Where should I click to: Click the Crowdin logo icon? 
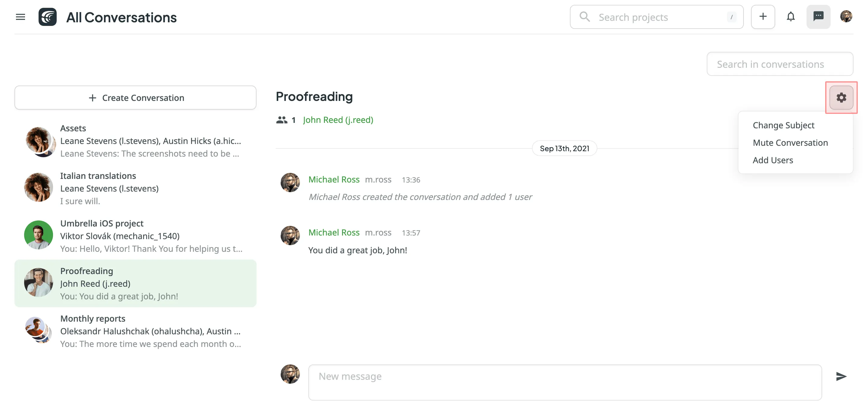point(48,17)
